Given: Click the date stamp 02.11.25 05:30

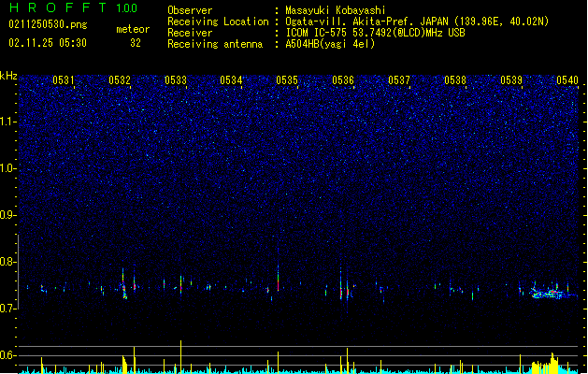Looking at the screenshot, I should 48,43.
